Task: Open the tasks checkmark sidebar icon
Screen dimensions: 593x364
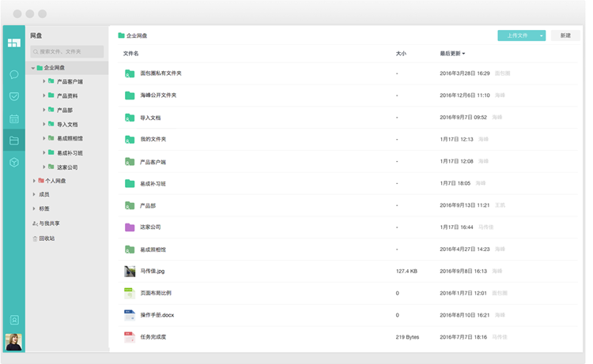Action: pyautogui.click(x=14, y=96)
